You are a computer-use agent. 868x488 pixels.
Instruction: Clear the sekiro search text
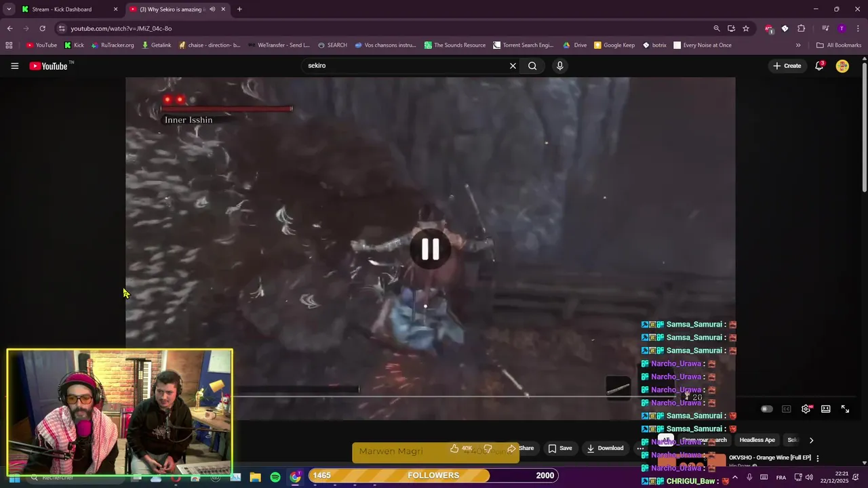[x=513, y=66]
